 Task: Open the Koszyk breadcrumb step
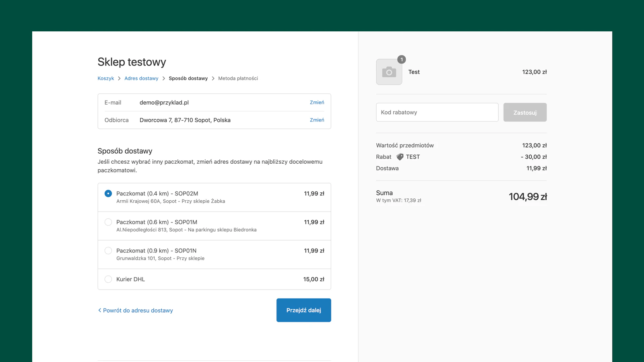point(105,78)
